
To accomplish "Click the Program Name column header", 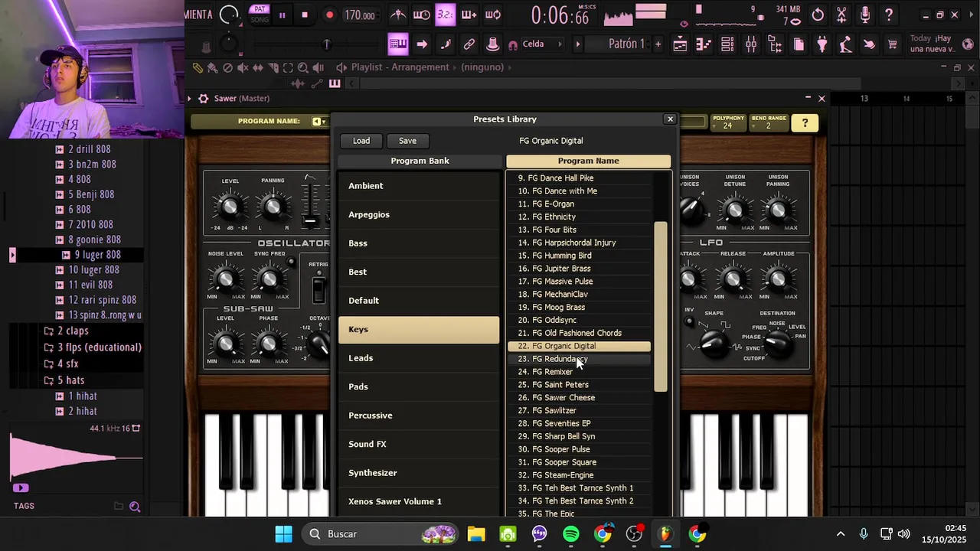I will click(588, 161).
